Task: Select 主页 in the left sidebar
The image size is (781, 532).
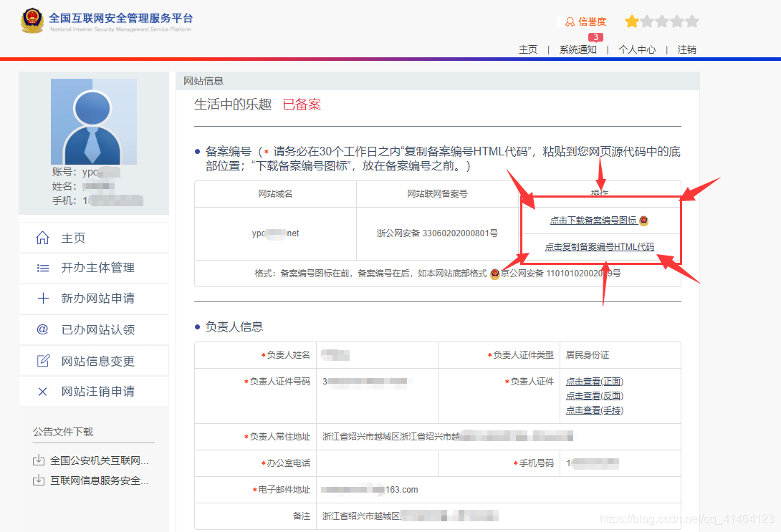Action: [94, 238]
